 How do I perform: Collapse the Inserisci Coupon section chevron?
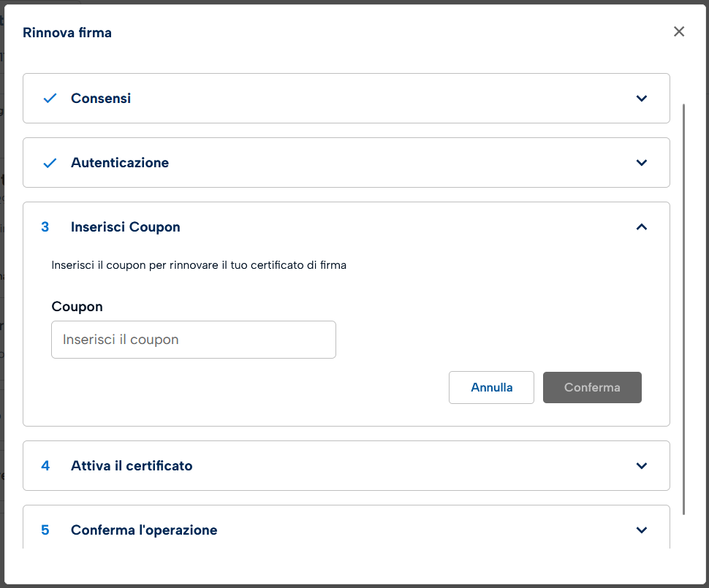(641, 227)
